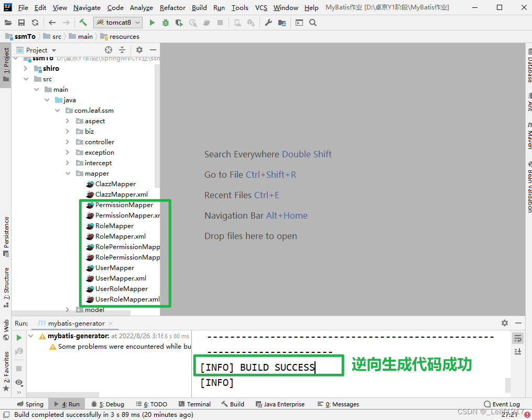Open the Maven side panel
The width and height of the screenshot is (532, 420).
(x=529, y=135)
